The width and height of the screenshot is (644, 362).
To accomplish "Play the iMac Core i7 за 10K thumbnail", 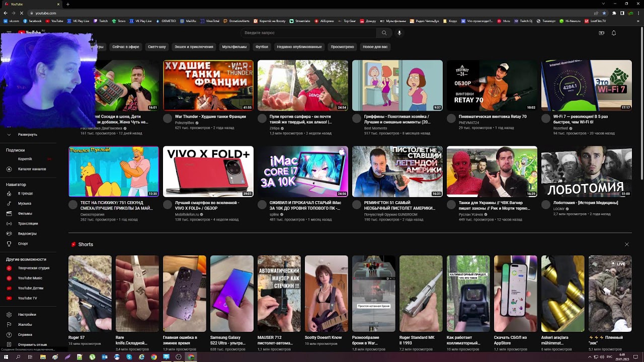I will pos(303,171).
